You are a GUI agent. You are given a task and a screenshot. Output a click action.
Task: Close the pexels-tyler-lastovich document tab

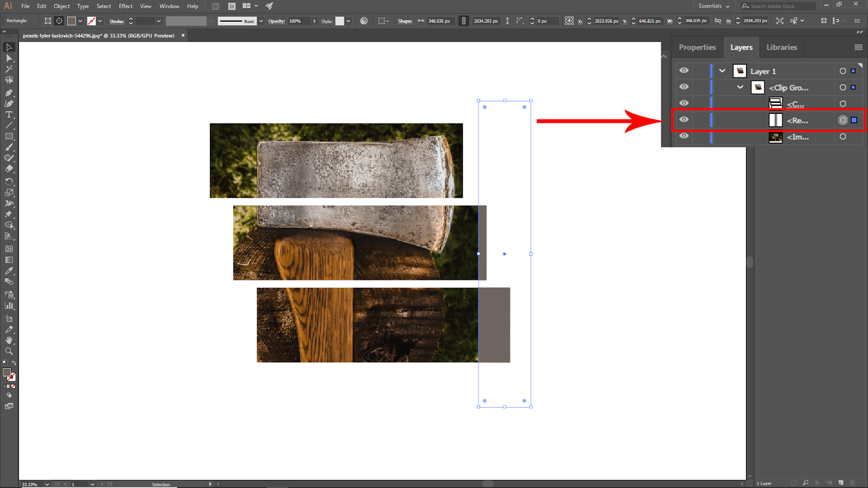tap(183, 35)
